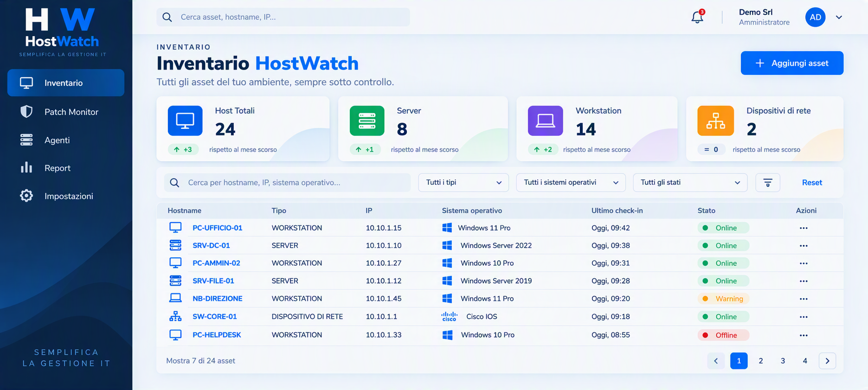Click the laptop icon beside NB-DIREZIONE
The image size is (868, 390).
point(175,298)
